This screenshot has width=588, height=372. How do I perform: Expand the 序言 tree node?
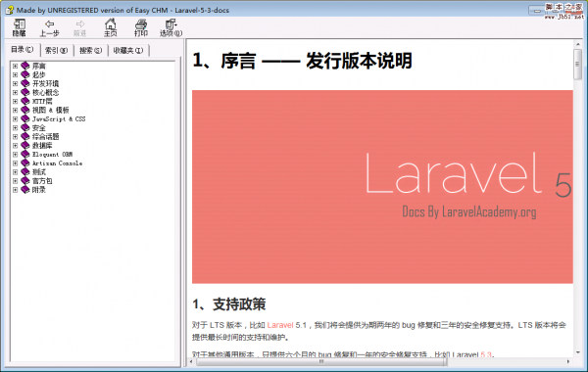pyautogui.click(x=15, y=66)
